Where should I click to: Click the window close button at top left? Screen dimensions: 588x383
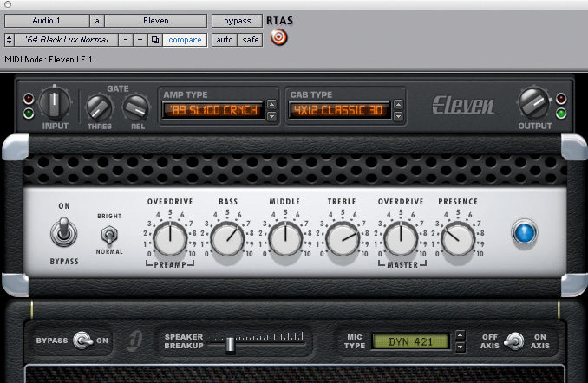click(8, 4)
